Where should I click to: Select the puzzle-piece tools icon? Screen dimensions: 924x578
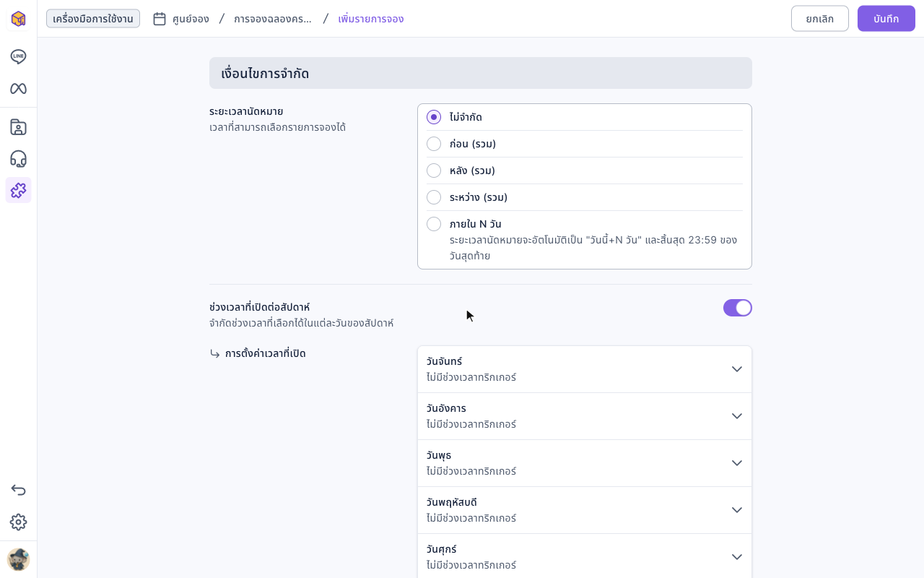[18, 190]
